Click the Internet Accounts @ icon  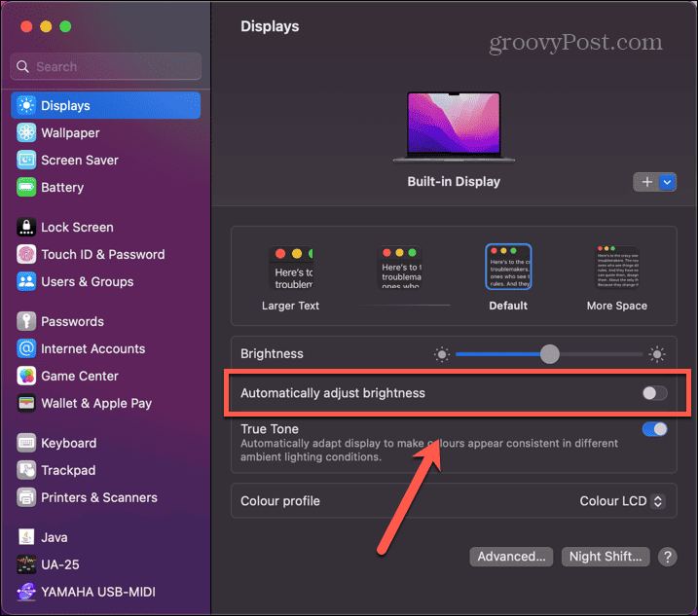click(x=26, y=348)
